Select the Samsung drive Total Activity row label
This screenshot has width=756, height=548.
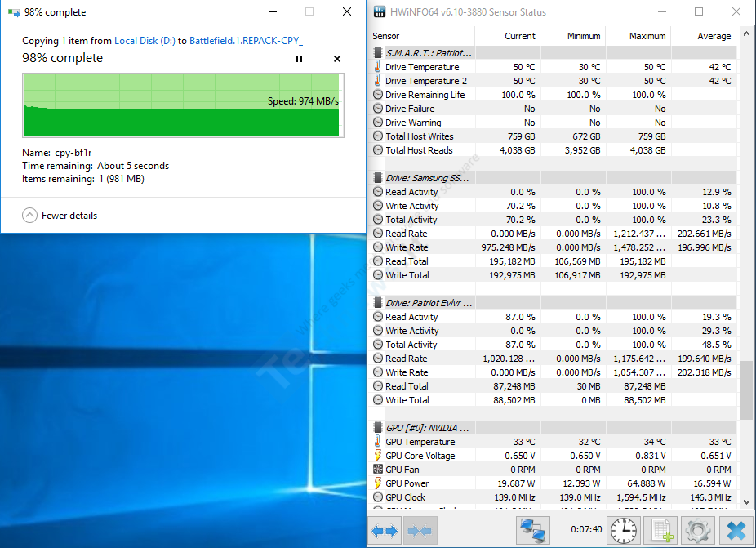[411, 220]
